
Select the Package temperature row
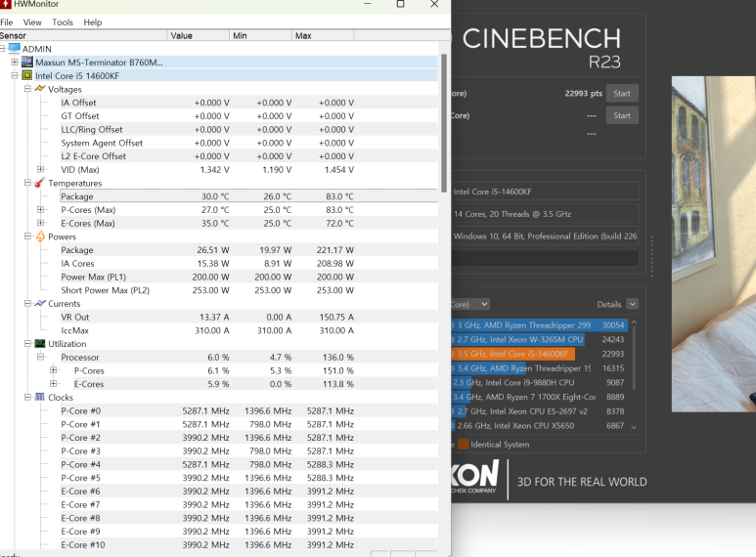click(248, 196)
